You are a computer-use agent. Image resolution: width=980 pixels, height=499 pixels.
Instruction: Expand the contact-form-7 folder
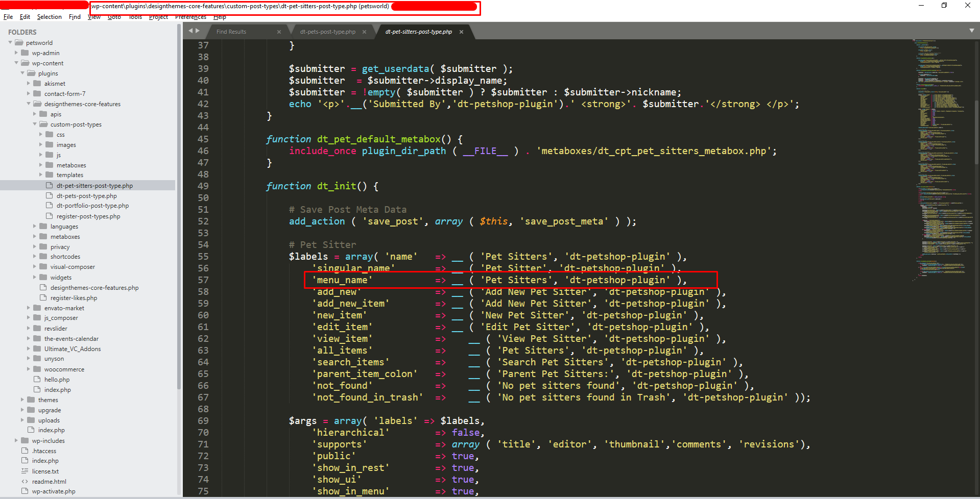pyautogui.click(x=29, y=93)
